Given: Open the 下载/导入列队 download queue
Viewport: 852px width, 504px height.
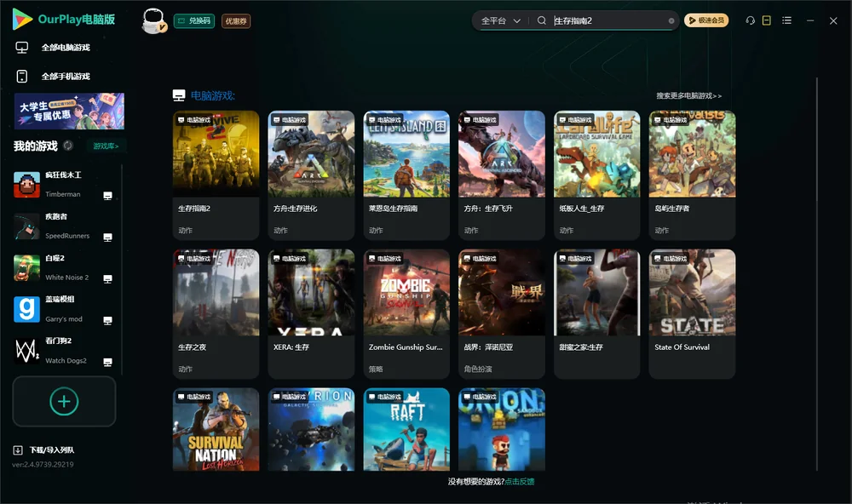Looking at the screenshot, I should pyautogui.click(x=43, y=450).
